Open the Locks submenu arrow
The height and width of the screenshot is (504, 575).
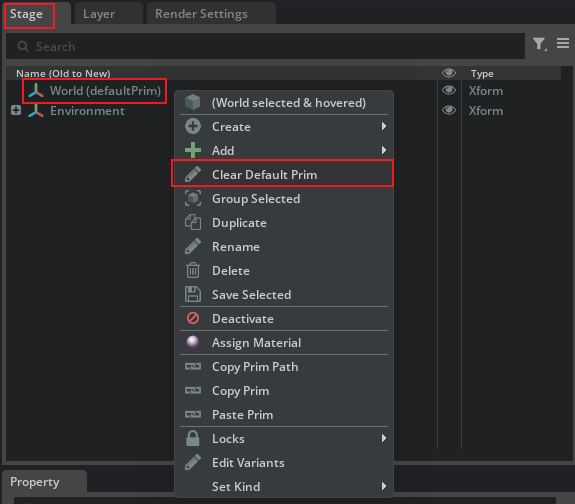384,438
